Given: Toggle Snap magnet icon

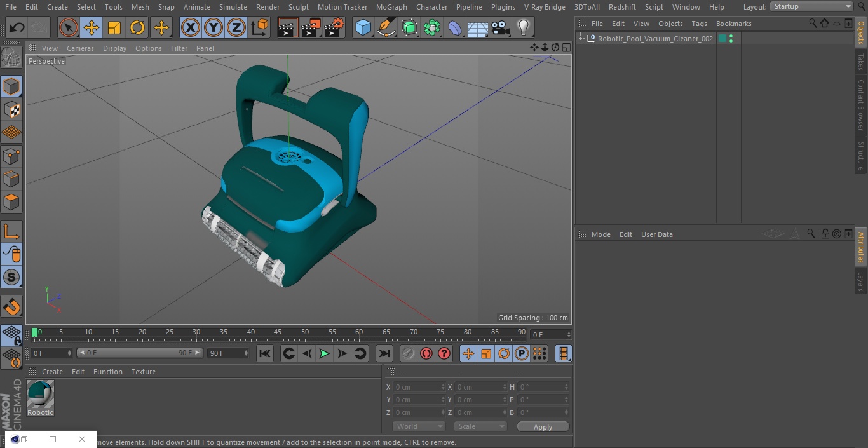Looking at the screenshot, I should 11,306.
